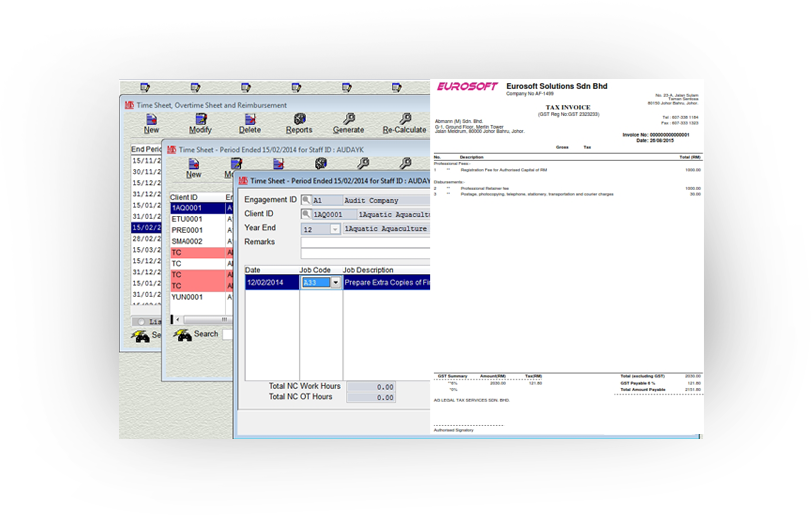Screen dimensions: 811x515
Task: Select client row PRE0001
Action: 202,230
